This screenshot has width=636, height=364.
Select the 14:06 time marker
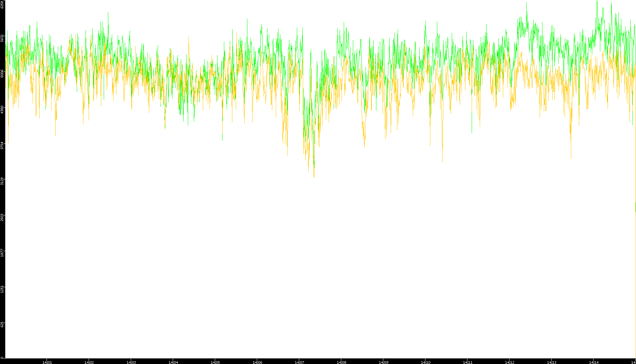257,362
